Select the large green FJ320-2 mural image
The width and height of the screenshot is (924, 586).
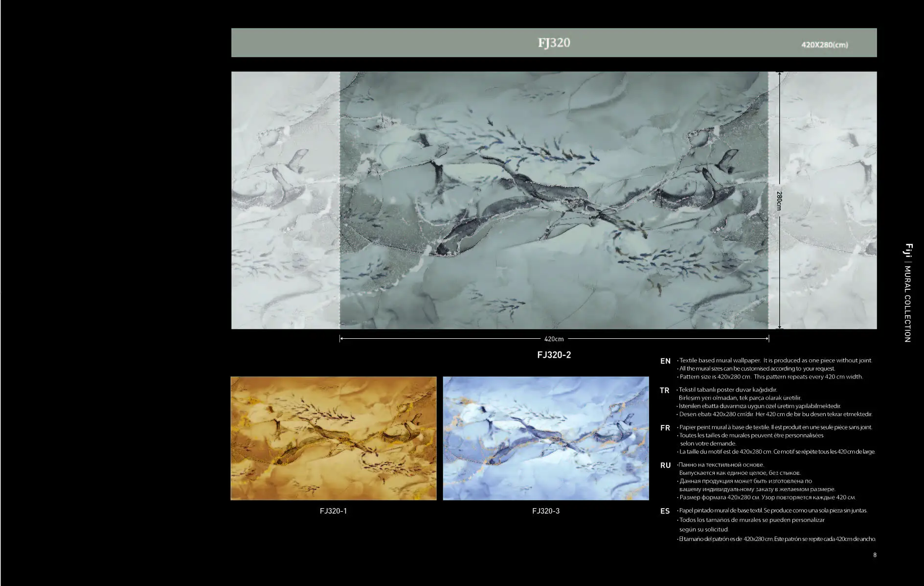tap(554, 200)
